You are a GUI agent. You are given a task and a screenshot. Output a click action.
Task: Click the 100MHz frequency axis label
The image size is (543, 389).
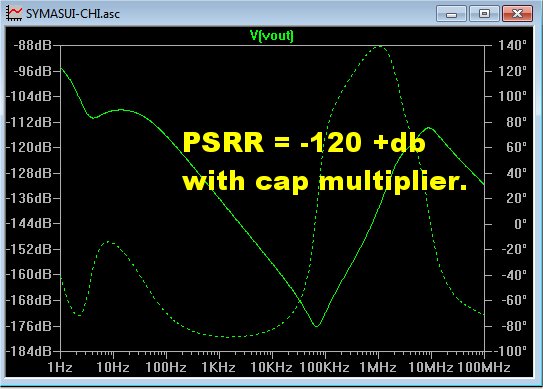tap(484, 368)
